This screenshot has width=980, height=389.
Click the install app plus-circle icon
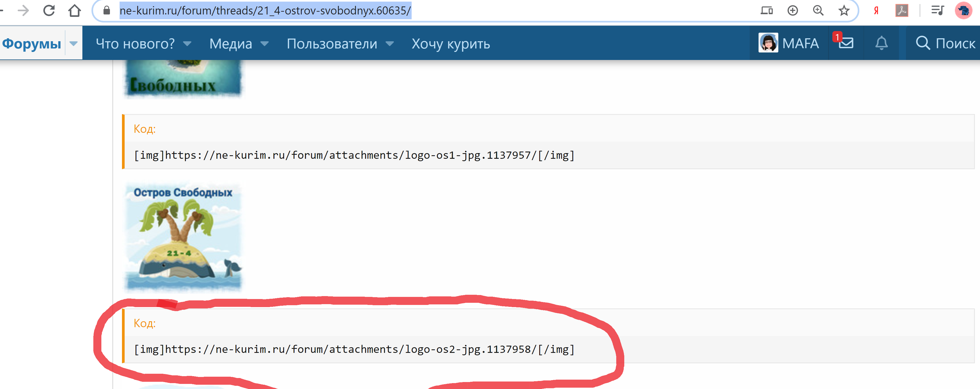[793, 10]
